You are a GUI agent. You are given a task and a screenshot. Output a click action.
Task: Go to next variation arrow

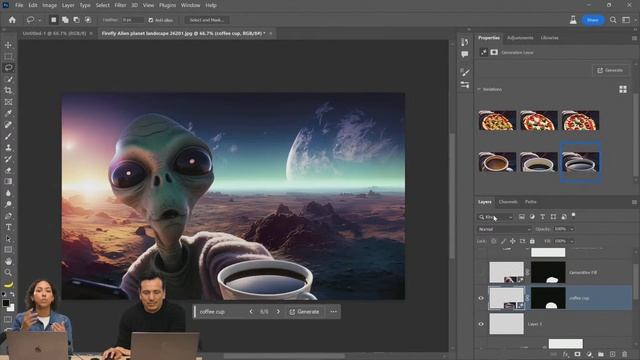(278, 311)
